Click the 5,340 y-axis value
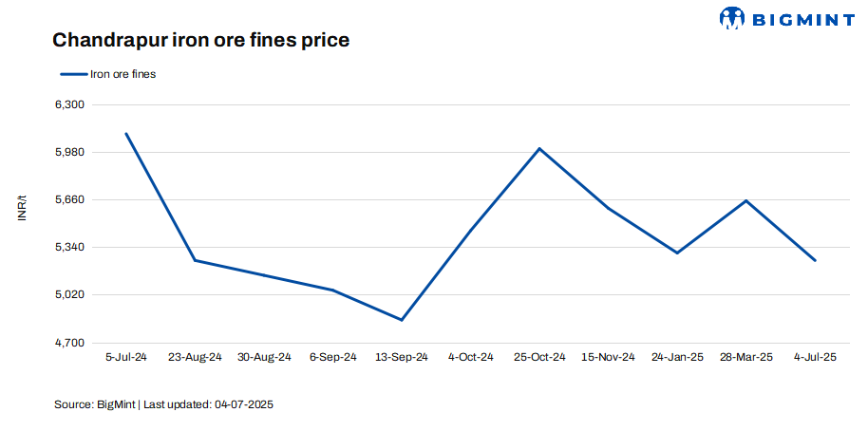This screenshot has height=431, width=868. pos(72,247)
